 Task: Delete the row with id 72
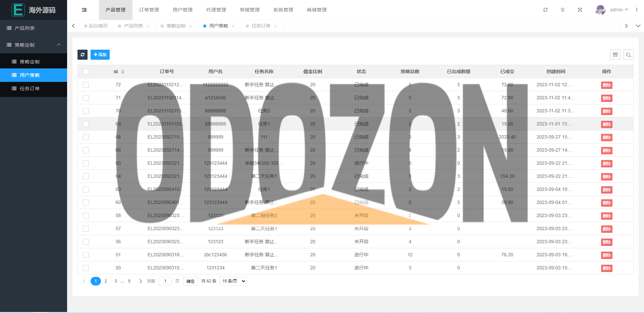click(606, 85)
